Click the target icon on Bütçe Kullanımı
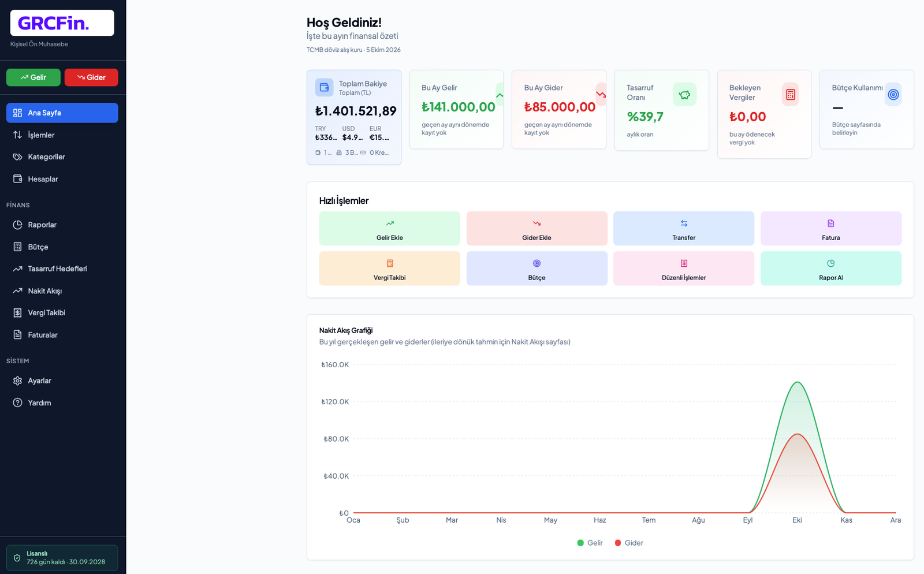This screenshot has width=924, height=574. (893, 95)
